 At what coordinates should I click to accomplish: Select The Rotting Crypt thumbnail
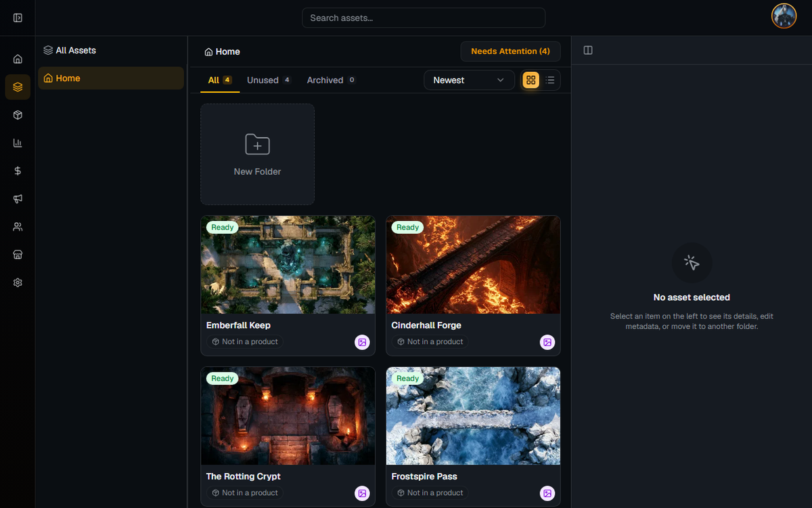click(288, 416)
